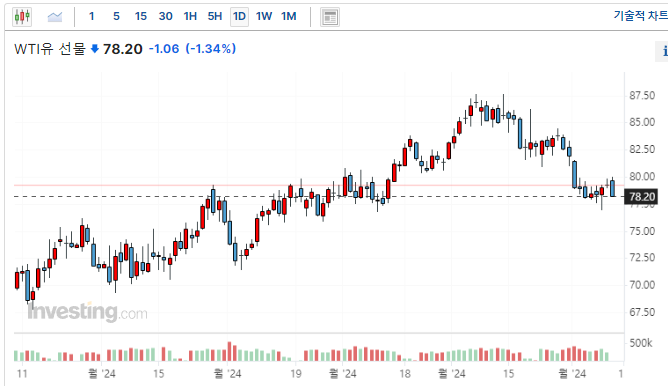Click the 82.50 price axis label
This screenshot has width=668, height=386.
(x=642, y=150)
